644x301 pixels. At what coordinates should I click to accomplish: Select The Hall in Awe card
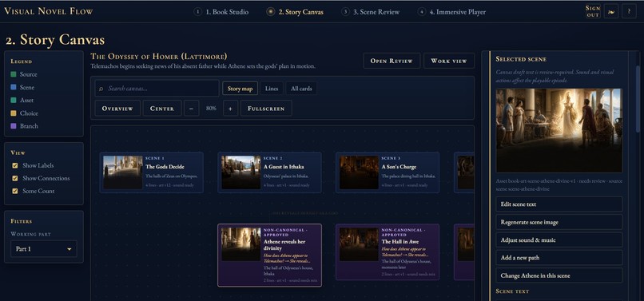[x=388, y=251]
